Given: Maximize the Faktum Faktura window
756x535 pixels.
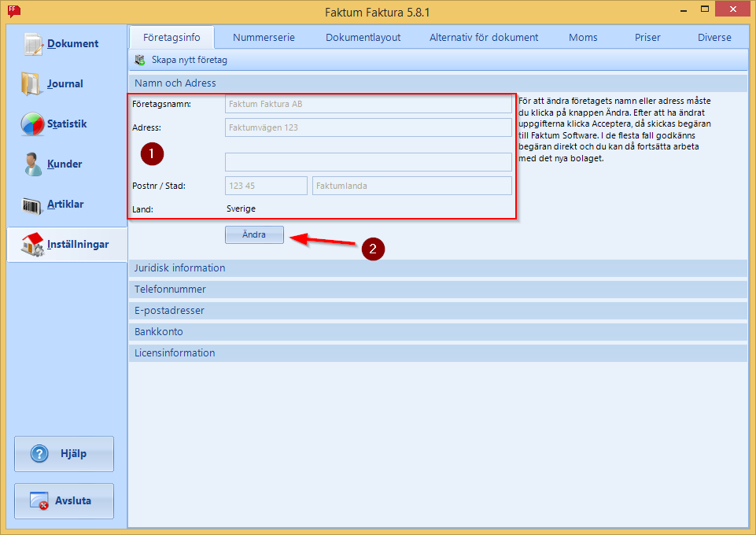Looking at the screenshot, I should tap(705, 9).
